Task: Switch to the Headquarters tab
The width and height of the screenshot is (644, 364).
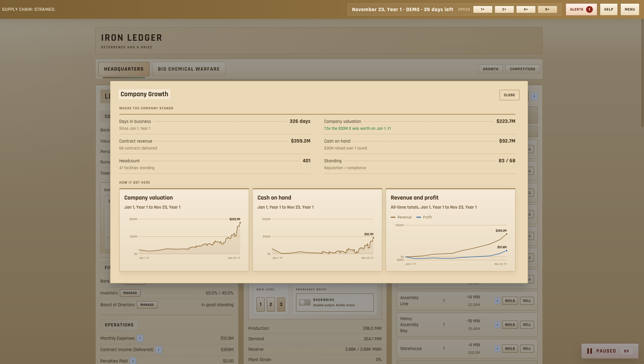Action: [x=124, y=69]
